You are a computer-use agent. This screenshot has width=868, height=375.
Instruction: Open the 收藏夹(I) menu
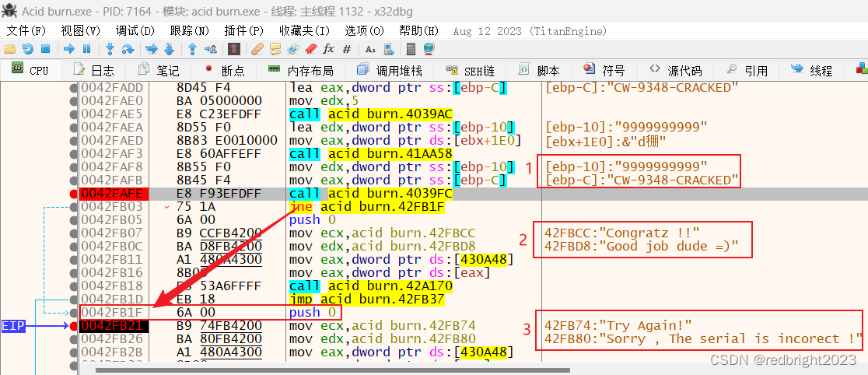[x=304, y=30]
